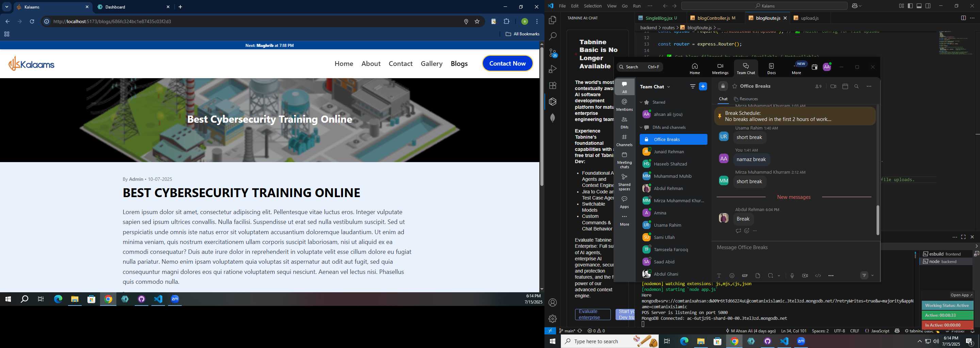Maximize the VS Code terminal panel
980x348 pixels.
[963, 237]
